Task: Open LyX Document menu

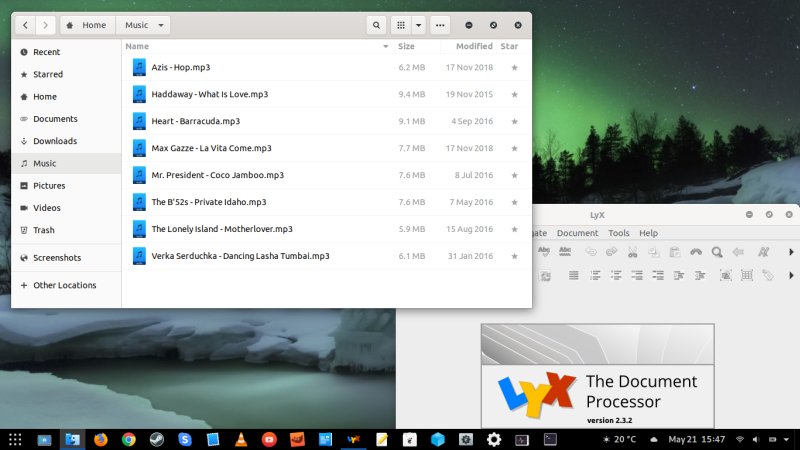Action: coord(577,233)
